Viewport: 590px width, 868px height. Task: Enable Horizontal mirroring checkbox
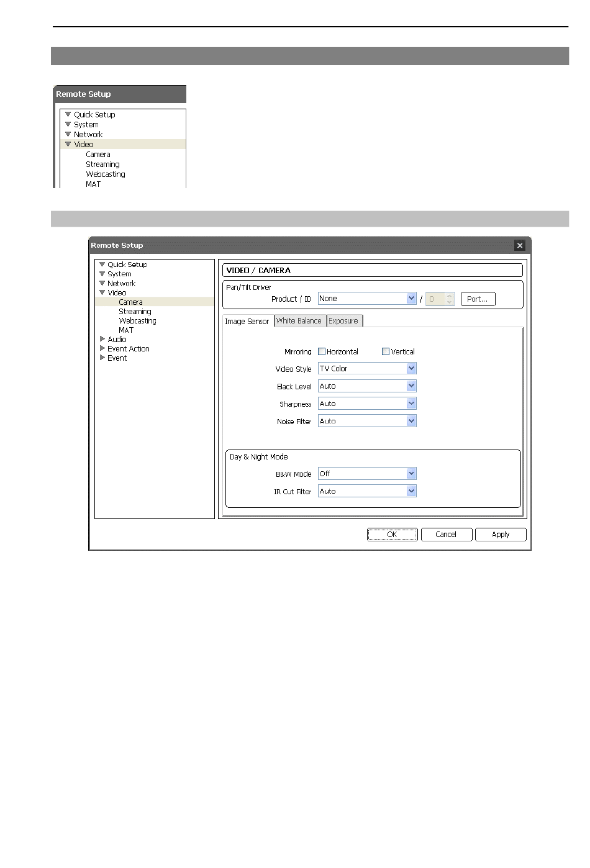tap(322, 351)
